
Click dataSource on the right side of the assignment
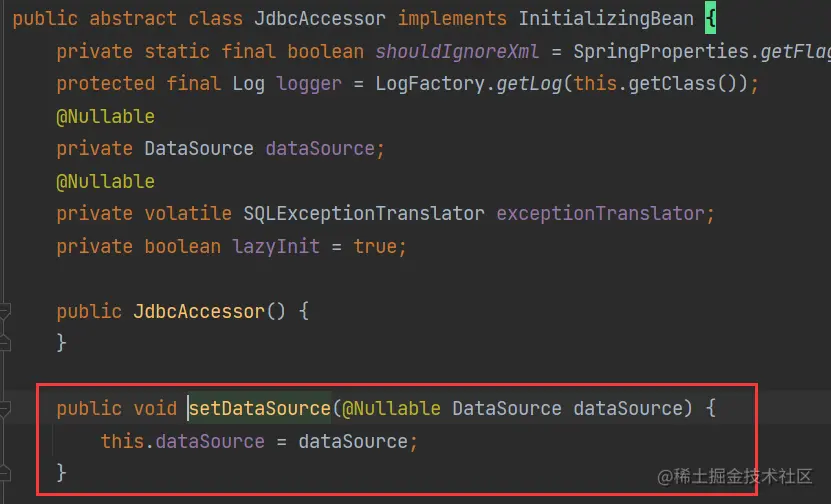353,441
